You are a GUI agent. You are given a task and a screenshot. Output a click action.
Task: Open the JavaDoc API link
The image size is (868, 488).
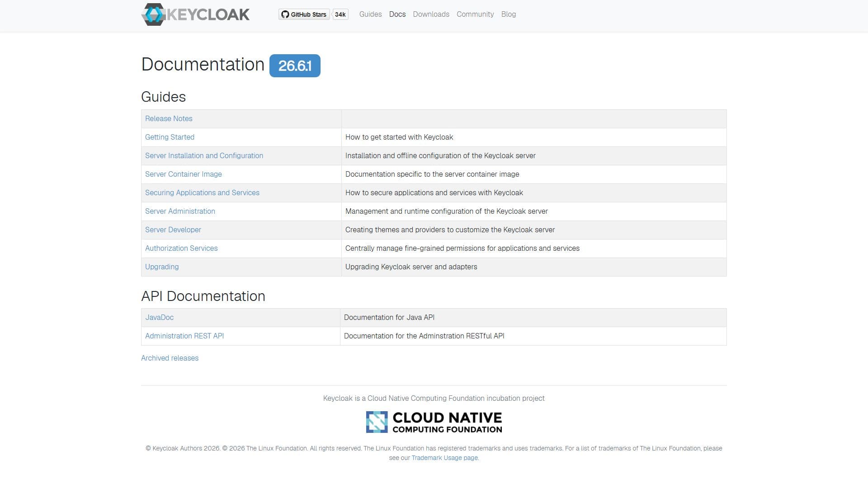tap(159, 317)
